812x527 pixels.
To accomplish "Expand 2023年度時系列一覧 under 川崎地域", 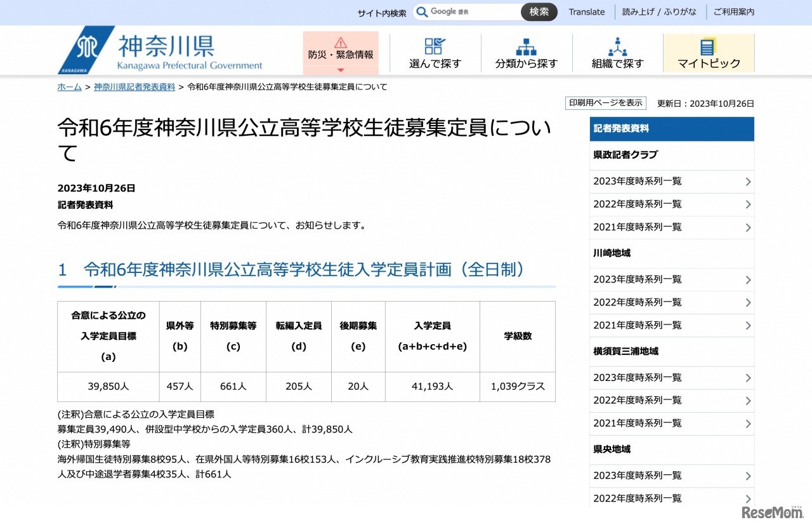I will pos(671,279).
